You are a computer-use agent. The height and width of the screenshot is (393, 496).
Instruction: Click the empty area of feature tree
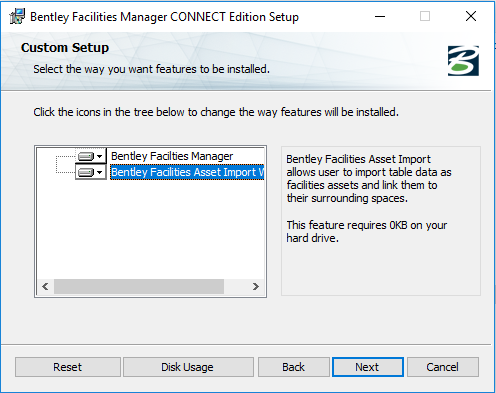pos(151,228)
